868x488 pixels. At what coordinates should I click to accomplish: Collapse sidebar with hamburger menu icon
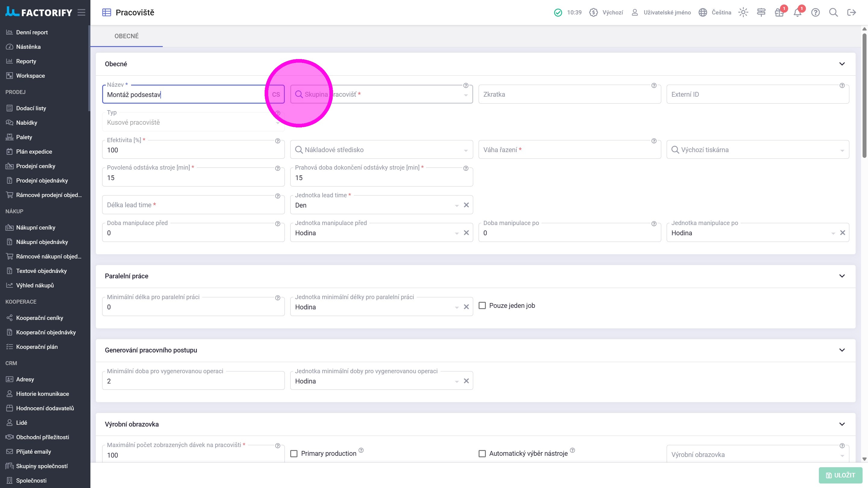click(81, 12)
